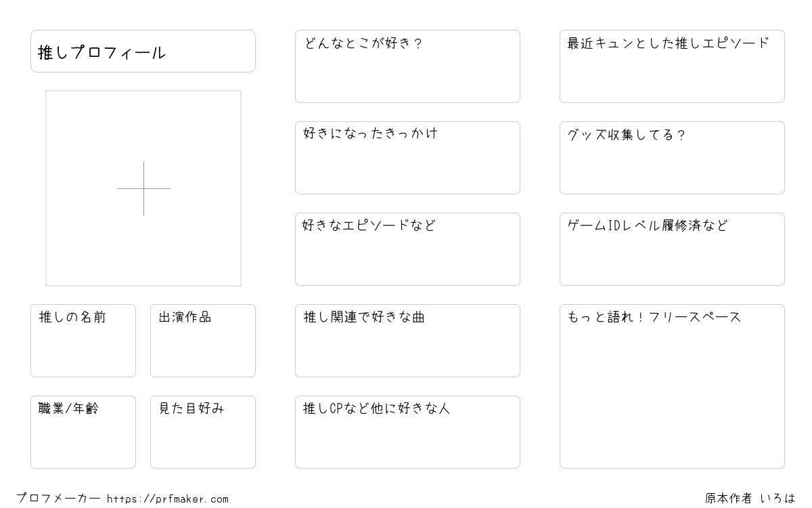Select the 見た目好み box
The height and width of the screenshot is (508, 812).
203,432
